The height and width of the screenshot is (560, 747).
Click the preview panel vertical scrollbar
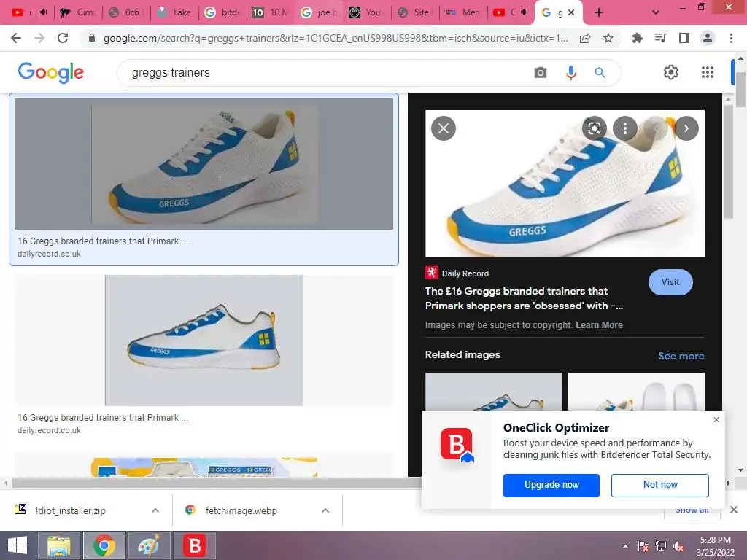[x=729, y=162]
